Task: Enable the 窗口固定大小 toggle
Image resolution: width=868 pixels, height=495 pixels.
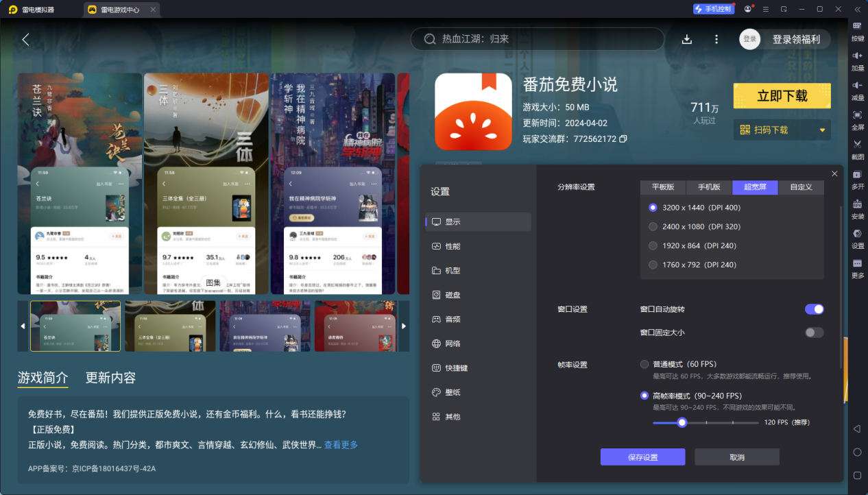Action: pos(814,332)
